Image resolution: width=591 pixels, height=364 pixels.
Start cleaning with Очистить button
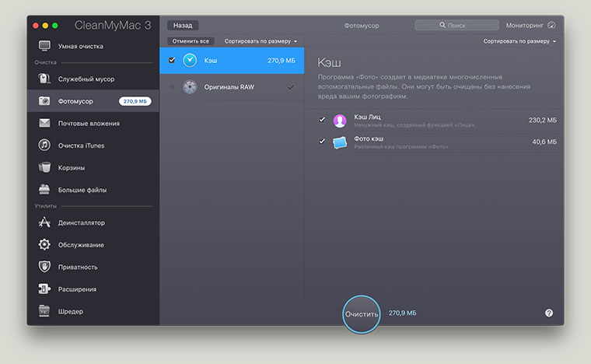point(361,314)
